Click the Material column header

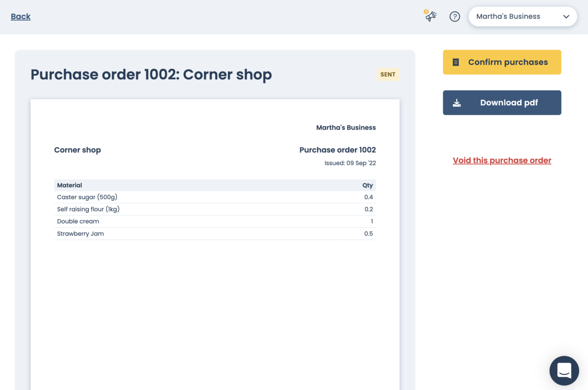click(x=69, y=185)
